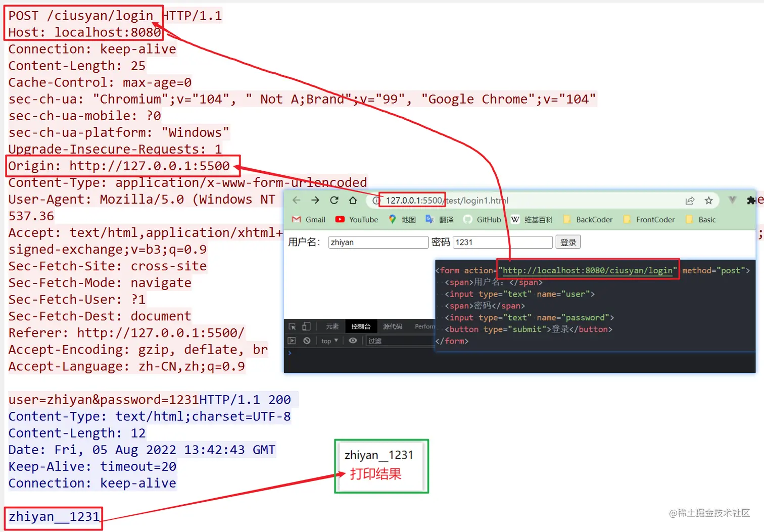The height and width of the screenshot is (532, 764).
Task: Click the 'Content-Length: 25' header line
Action: [77, 66]
